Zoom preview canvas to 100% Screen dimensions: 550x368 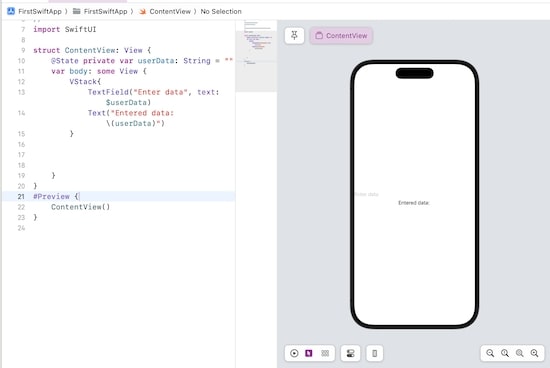coord(505,353)
